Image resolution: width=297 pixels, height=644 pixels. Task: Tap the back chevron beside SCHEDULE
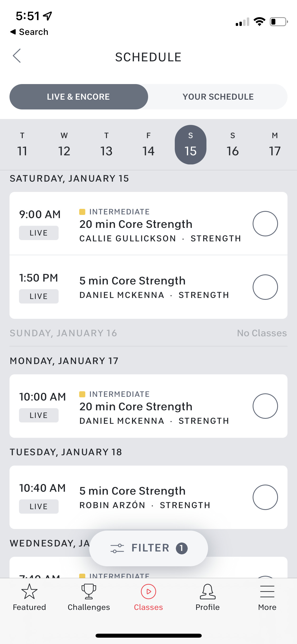pos(17,56)
